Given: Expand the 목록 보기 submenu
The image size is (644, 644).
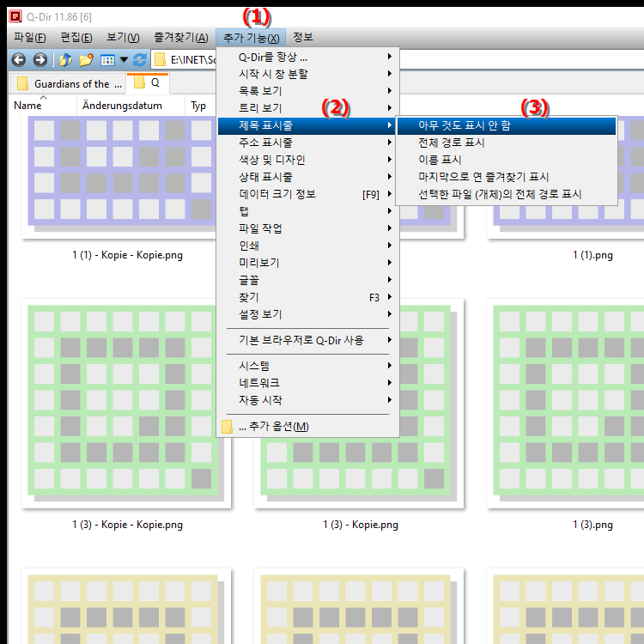Looking at the screenshot, I should [x=307, y=91].
